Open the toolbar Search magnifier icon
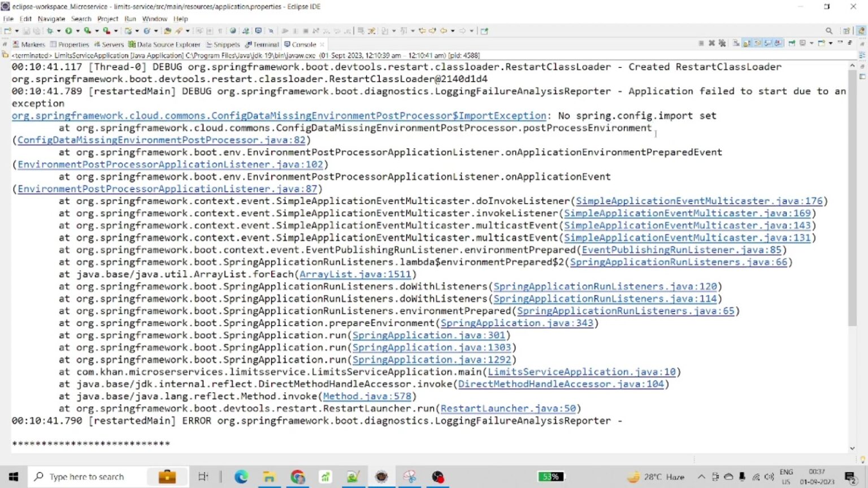This screenshot has width=868, height=488. coord(829,31)
